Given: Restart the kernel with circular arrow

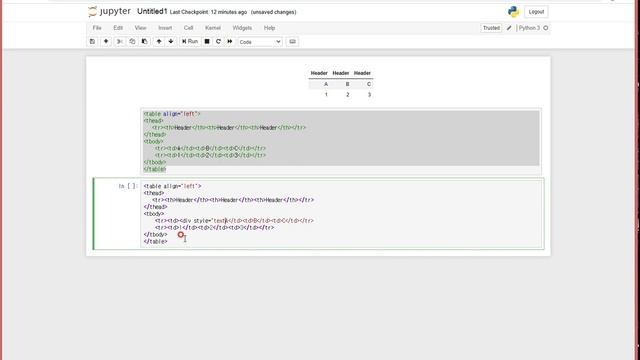Looking at the screenshot, I should pos(218,42).
